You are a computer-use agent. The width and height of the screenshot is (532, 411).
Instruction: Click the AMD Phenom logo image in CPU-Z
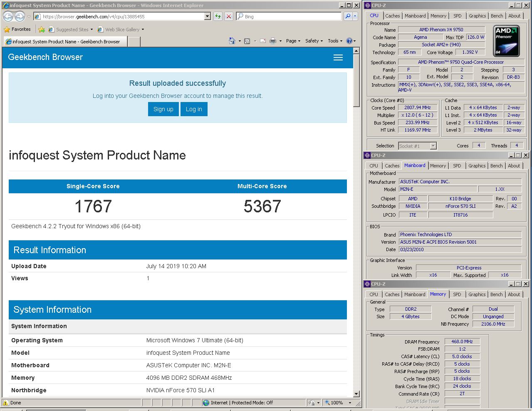[506, 41]
